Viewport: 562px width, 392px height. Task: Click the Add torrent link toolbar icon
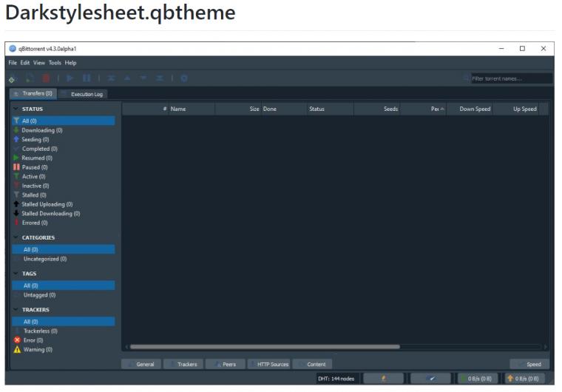pyautogui.click(x=12, y=78)
